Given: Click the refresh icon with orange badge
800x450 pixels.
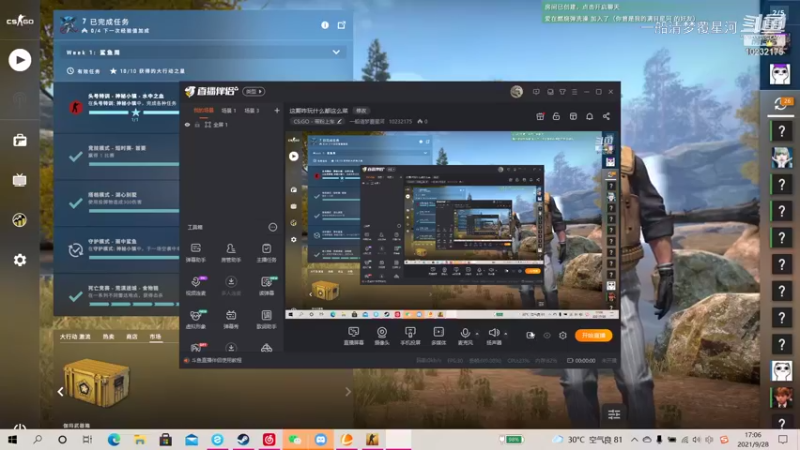Looking at the screenshot, I should pos(781,104).
